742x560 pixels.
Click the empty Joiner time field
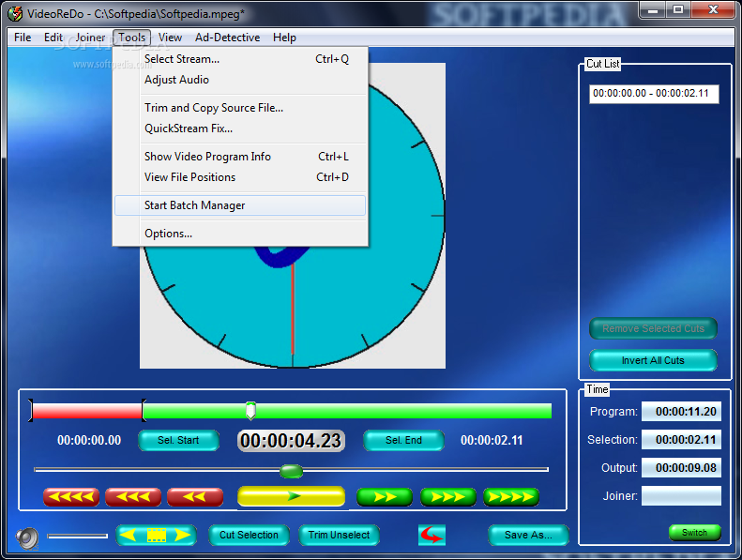[x=681, y=495]
